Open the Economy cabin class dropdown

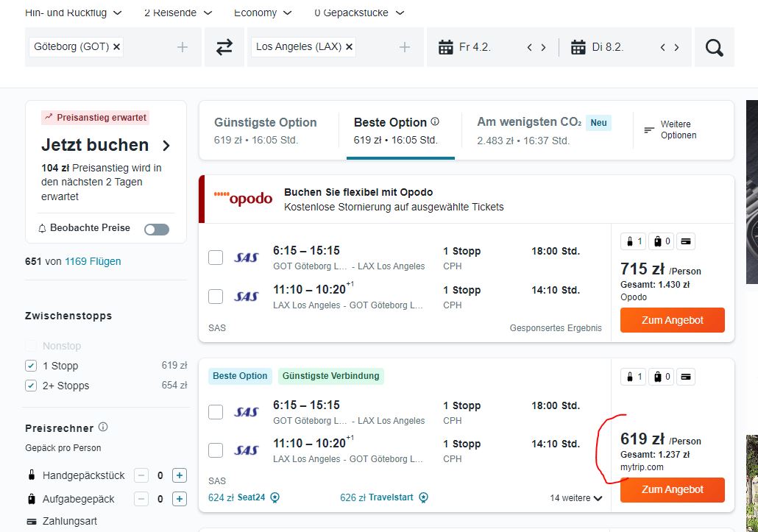point(263,13)
